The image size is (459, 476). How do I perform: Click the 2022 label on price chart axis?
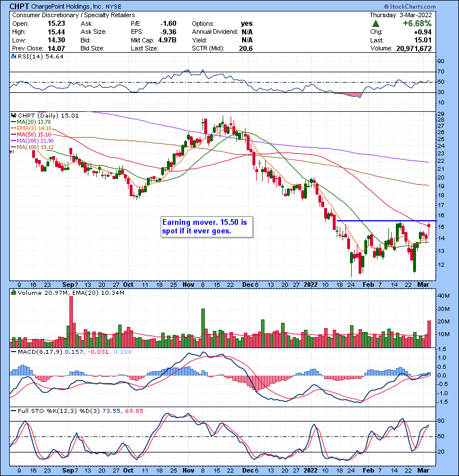coord(310,285)
